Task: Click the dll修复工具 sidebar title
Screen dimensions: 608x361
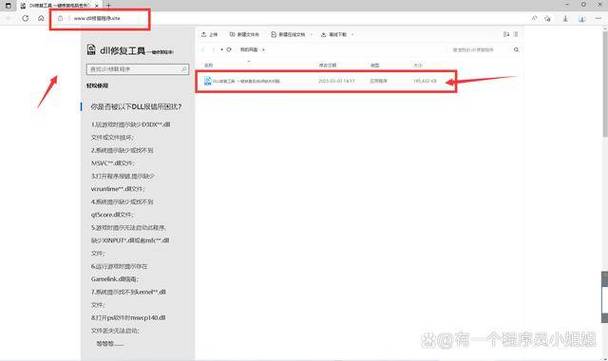Action: (x=136, y=51)
